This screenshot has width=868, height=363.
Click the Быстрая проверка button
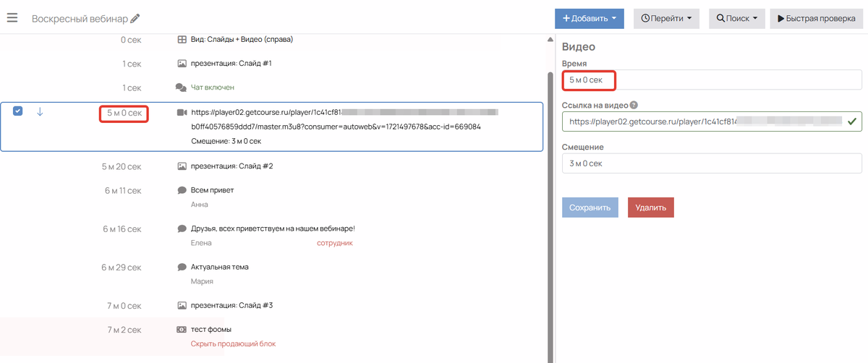[817, 19]
